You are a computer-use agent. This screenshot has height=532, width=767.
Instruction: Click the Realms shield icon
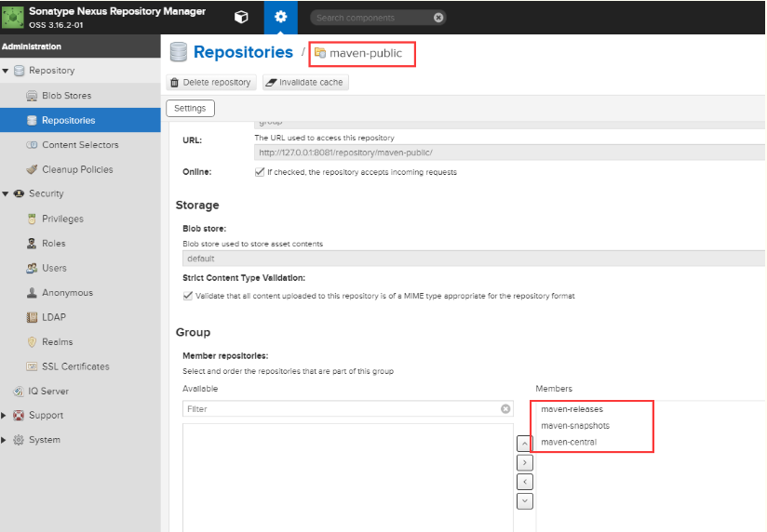click(32, 341)
